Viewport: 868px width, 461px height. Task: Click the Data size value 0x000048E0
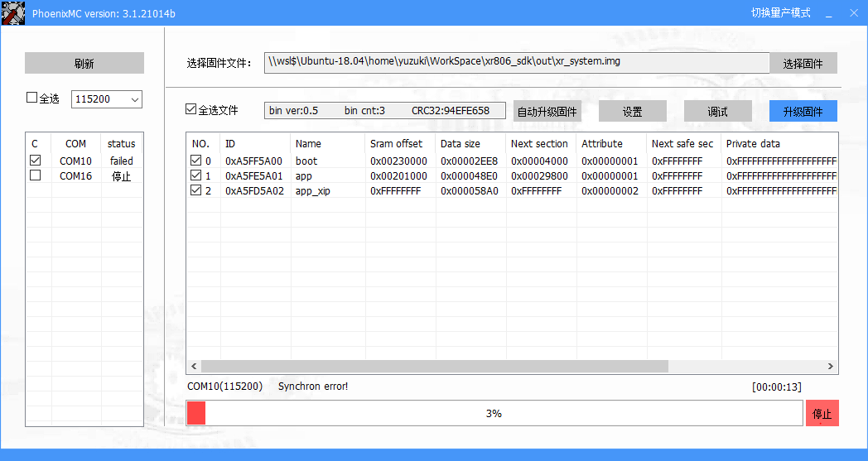469,176
